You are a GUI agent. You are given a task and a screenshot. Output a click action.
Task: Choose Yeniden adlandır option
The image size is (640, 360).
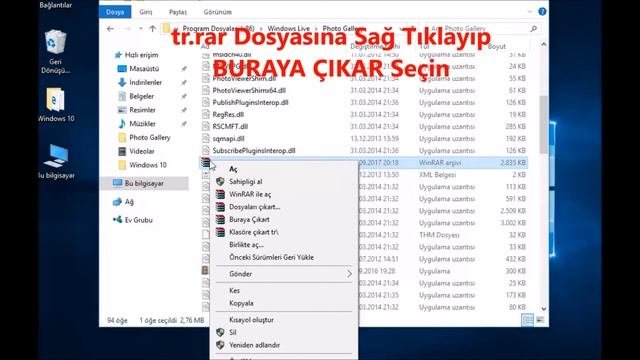(254, 345)
